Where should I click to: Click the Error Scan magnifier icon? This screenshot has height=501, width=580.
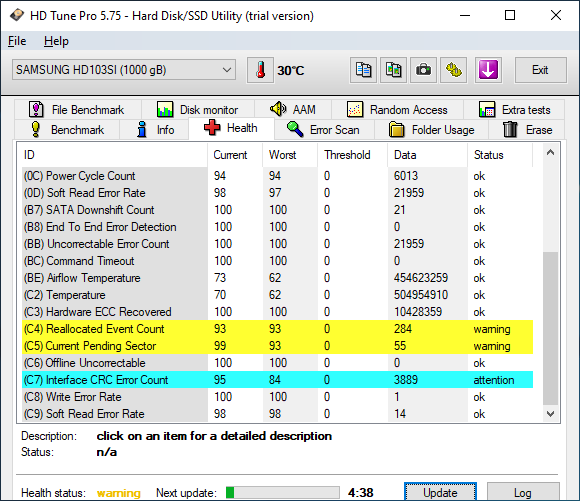(295, 130)
